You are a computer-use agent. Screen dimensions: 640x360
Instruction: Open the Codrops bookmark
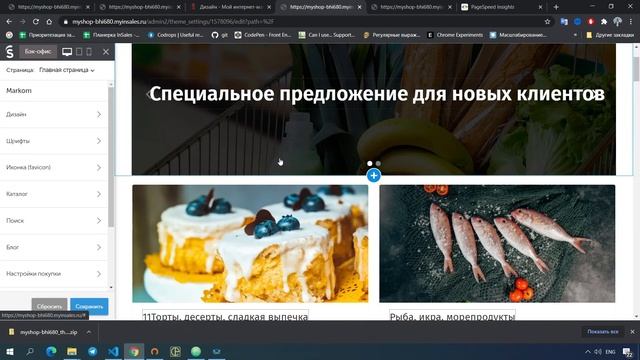[x=176, y=35]
